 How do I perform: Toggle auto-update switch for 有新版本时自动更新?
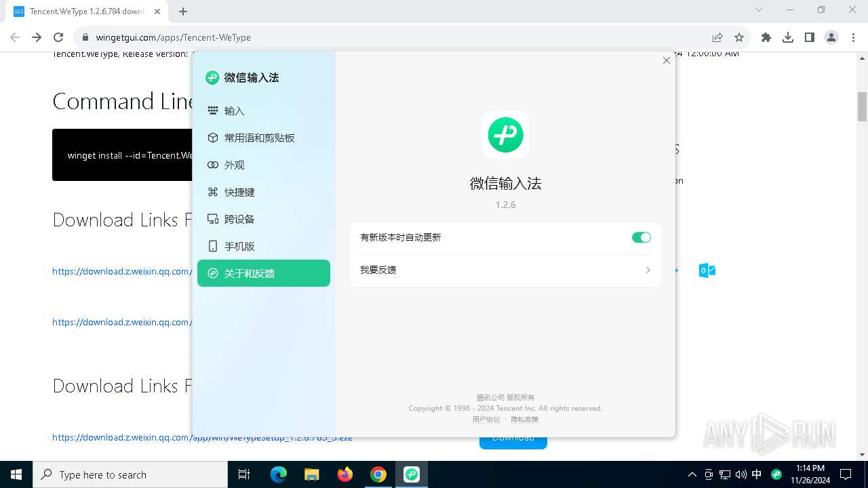[x=641, y=237]
